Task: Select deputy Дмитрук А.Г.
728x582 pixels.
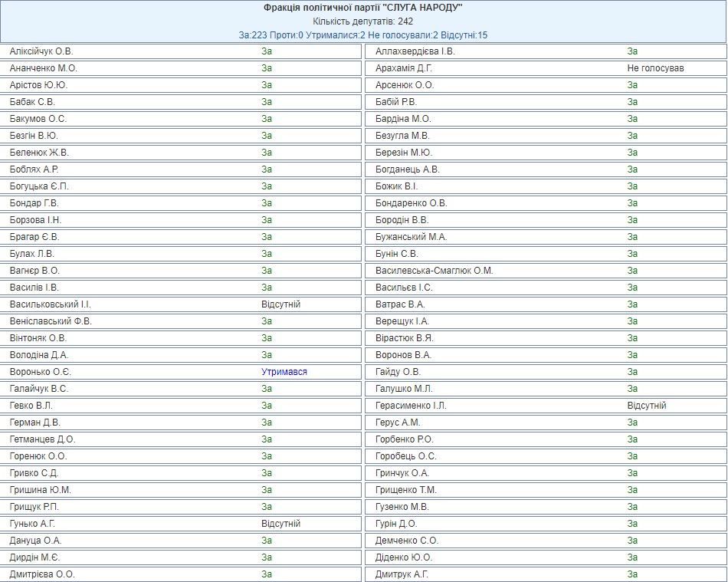Action: click(402, 574)
